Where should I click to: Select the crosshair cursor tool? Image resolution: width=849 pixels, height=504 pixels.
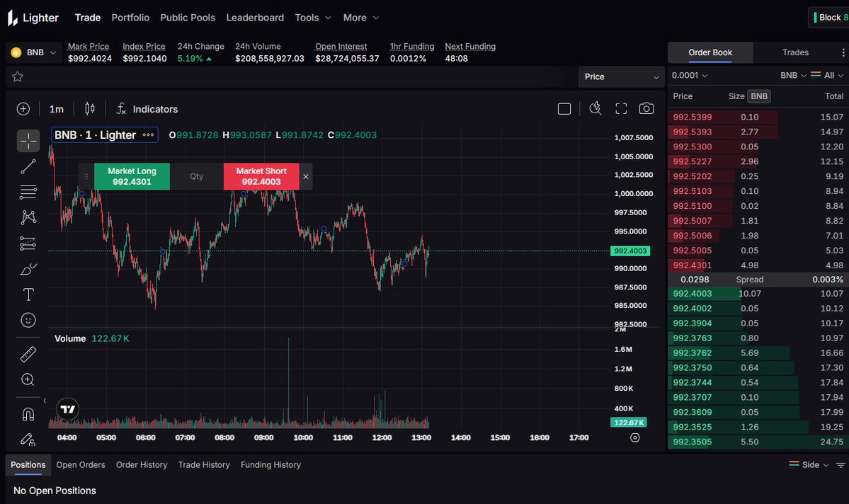tap(28, 140)
